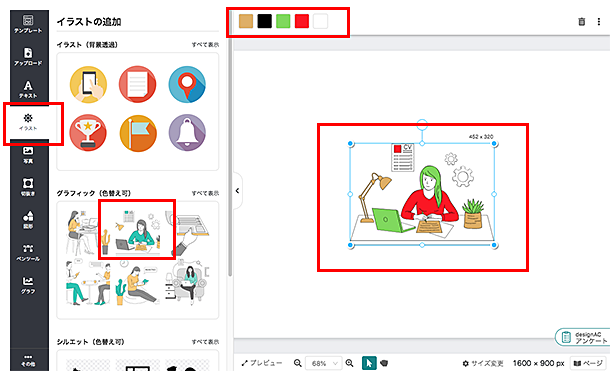This screenshot has height=371, width=610.
Task: Open the 写真 sidebar tab
Action: click(x=28, y=155)
